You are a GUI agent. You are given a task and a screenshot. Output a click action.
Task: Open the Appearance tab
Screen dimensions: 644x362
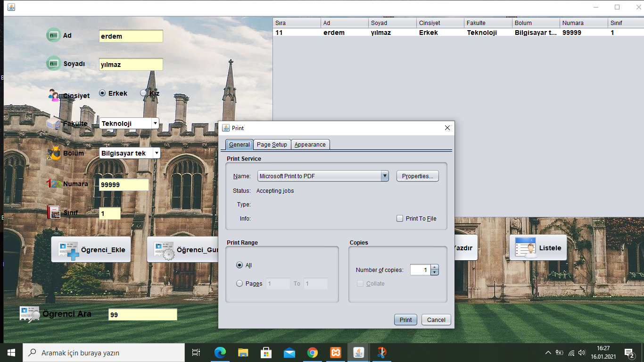coord(310,145)
